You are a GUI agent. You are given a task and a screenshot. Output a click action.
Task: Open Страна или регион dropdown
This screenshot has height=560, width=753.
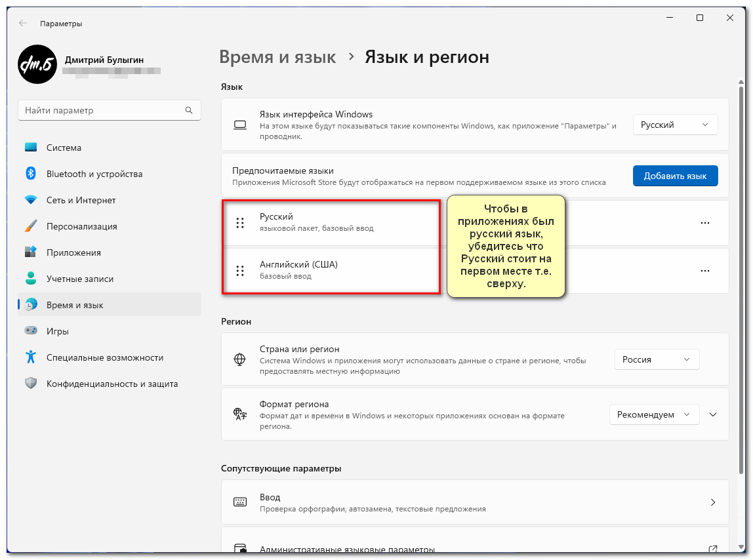pyautogui.click(x=657, y=359)
